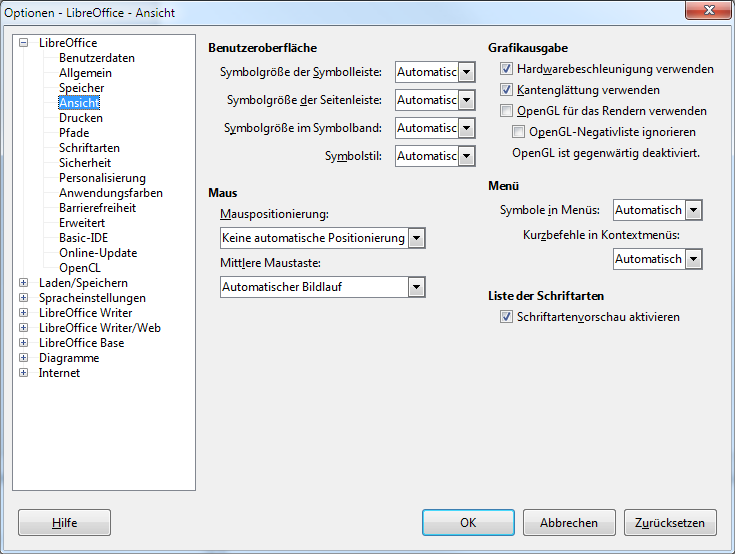Toggle Schriftartenvorschau aktivieren checkbox

506,317
